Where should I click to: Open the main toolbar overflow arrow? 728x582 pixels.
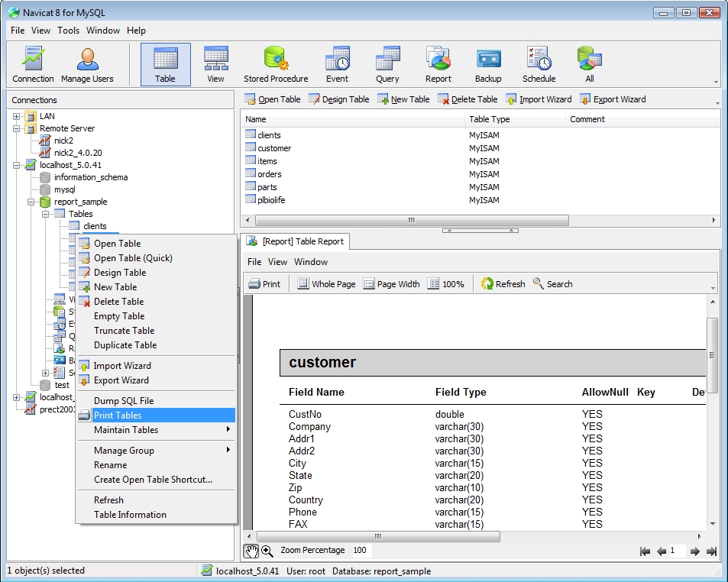(x=716, y=82)
